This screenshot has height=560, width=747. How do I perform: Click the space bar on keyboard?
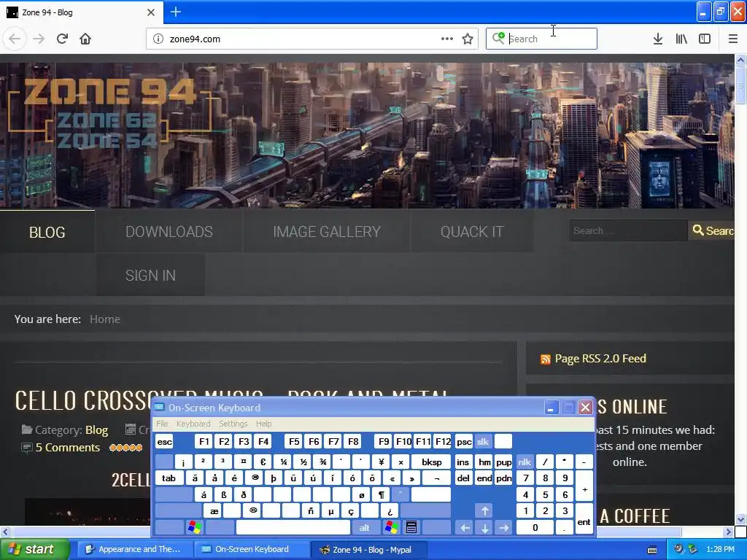coord(293,527)
